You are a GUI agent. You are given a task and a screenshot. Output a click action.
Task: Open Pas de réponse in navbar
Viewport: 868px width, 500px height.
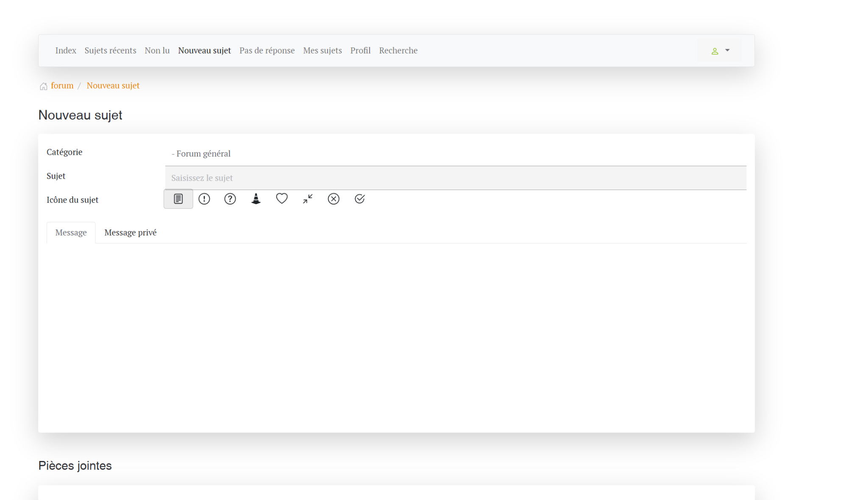(x=267, y=50)
